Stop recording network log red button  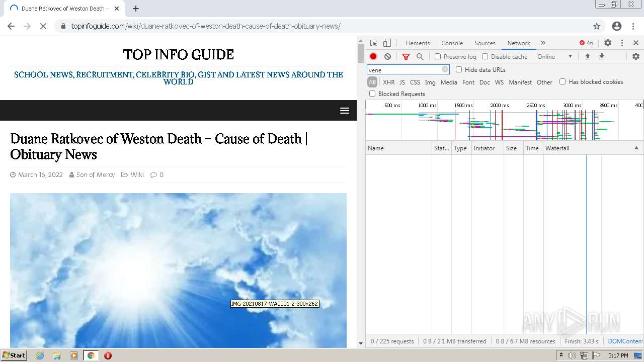(x=373, y=57)
